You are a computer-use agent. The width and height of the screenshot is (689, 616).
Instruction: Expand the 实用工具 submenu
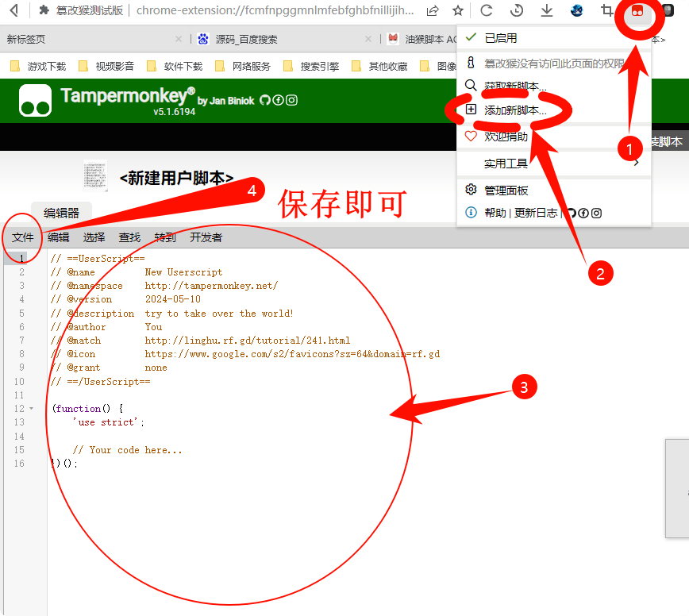(554, 164)
